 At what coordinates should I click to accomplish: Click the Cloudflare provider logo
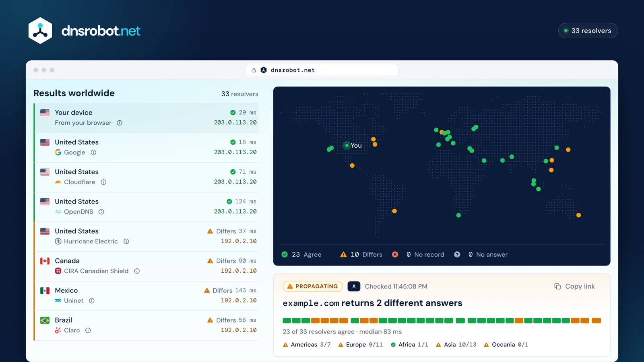click(58, 182)
